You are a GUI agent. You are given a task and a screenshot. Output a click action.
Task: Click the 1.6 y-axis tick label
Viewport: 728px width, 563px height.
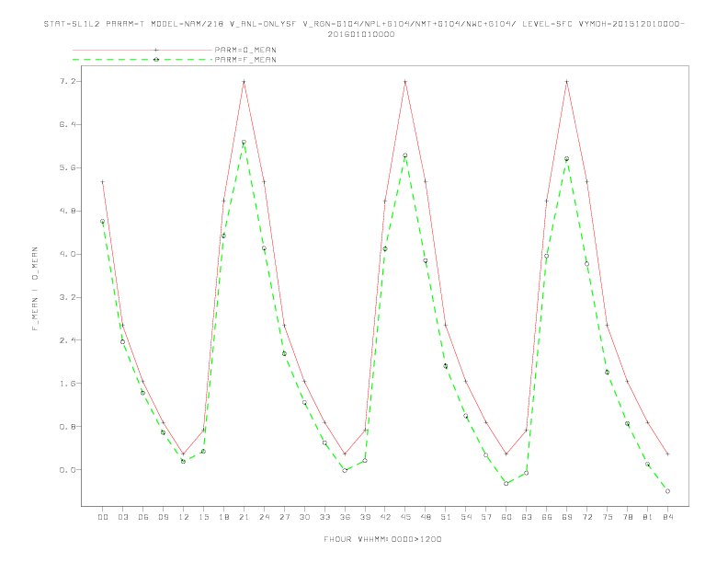tap(67, 384)
